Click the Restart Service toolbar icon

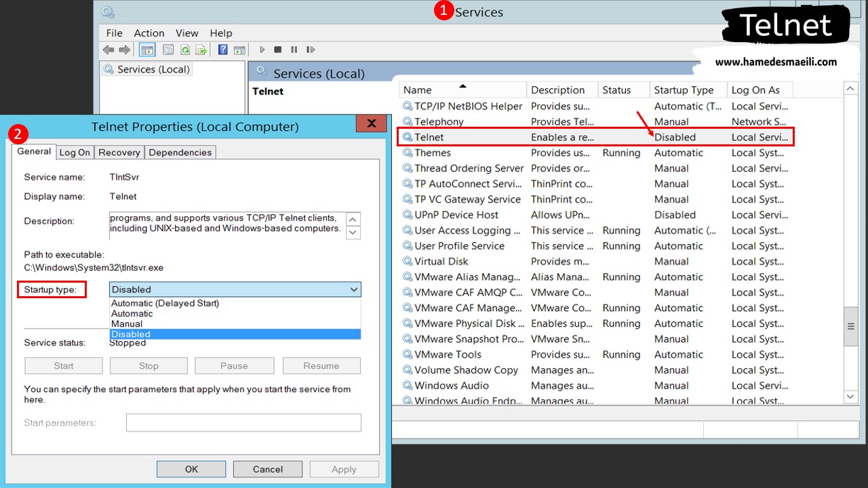311,49
